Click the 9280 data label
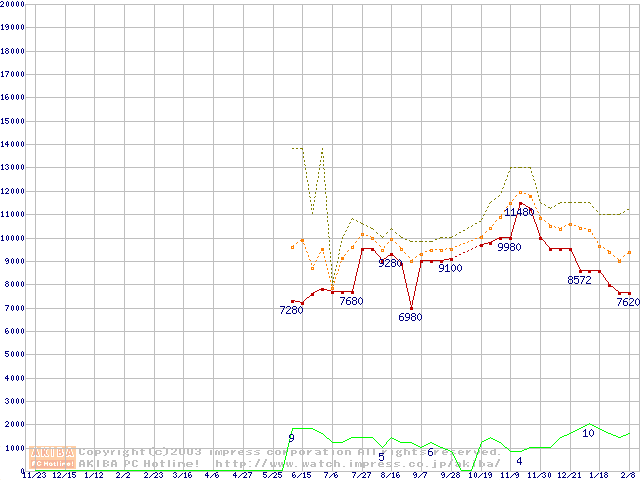 (390, 263)
